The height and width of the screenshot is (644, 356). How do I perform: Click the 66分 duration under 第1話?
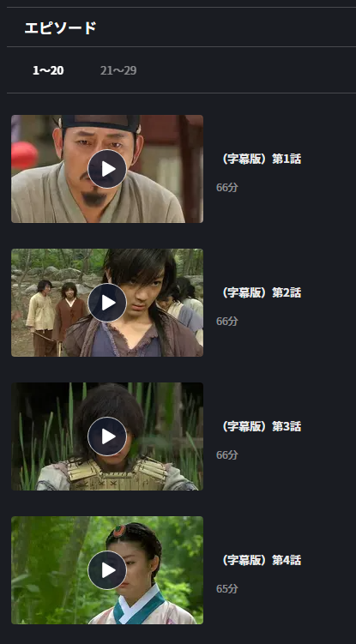pyautogui.click(x=227, y=187)
